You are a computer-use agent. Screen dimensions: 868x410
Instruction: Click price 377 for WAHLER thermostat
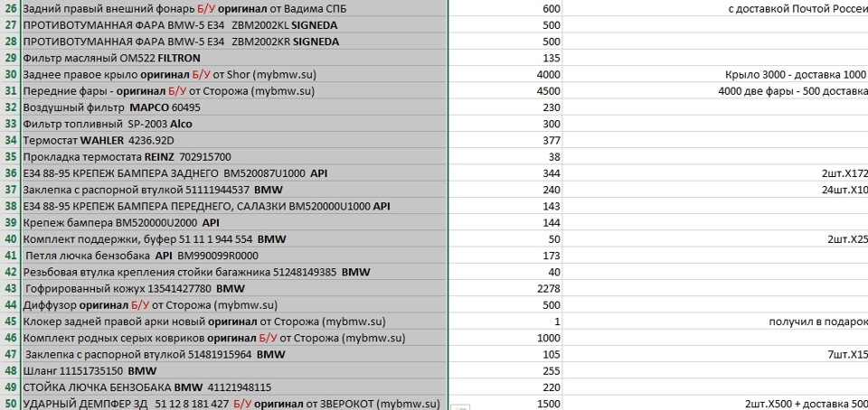(x=505, y=140)
